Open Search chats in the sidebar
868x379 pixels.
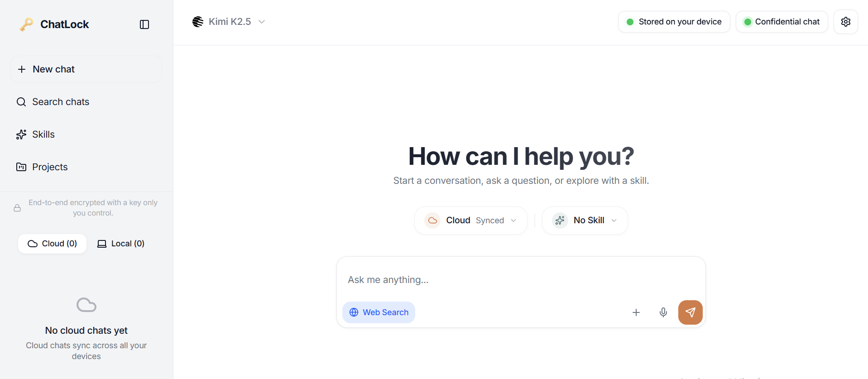[x=61, y=102]
